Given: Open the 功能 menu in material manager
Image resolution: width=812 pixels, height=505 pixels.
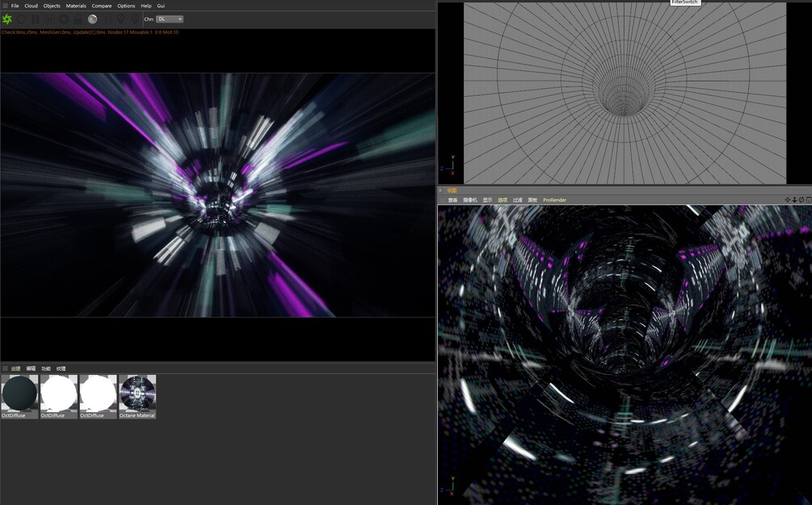Looking at the screenshot, I should tap(46, 368).
